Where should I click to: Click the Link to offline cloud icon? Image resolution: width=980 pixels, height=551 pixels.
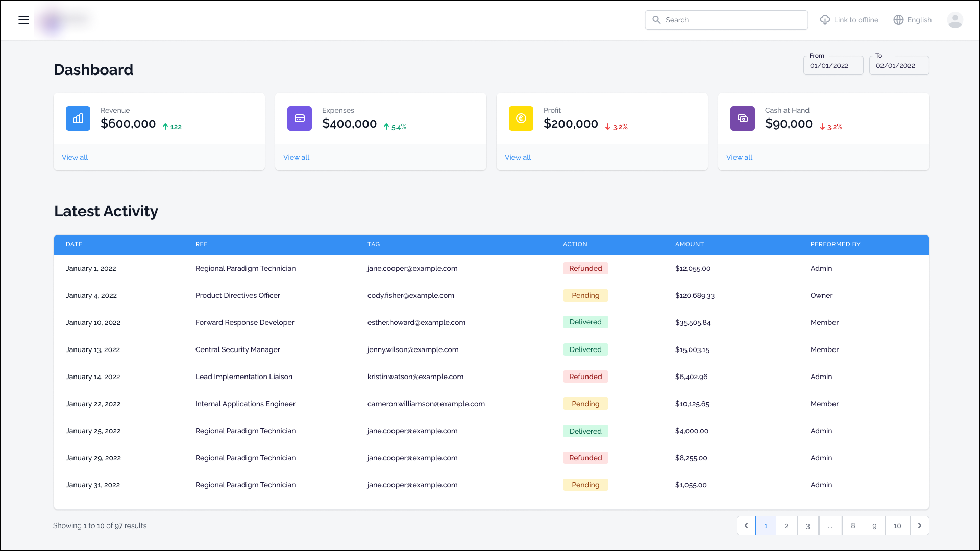825,20
